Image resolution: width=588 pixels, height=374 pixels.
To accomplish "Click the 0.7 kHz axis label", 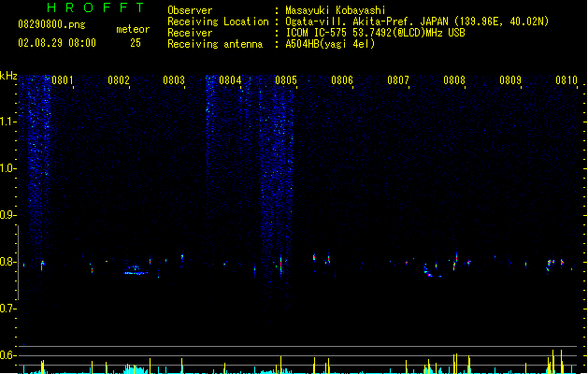I will pyautogui.click(x=7, y=309).
